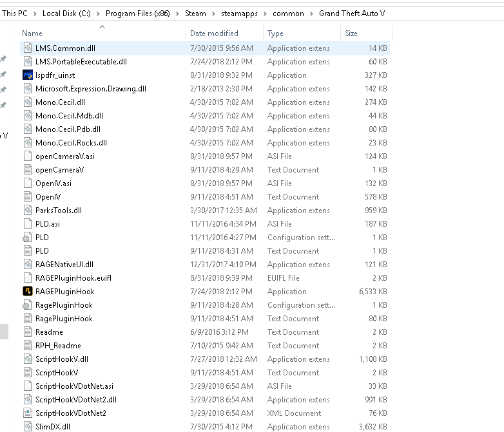Expand the chevron after Program Files (x86)
This screenshot has height=432, width=504.
177,14
